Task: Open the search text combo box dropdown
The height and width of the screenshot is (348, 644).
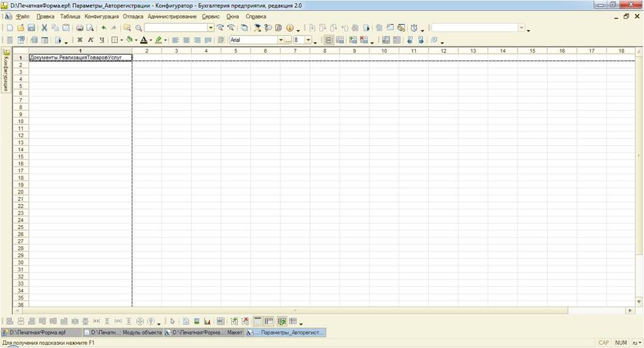Action: [210, 28]
